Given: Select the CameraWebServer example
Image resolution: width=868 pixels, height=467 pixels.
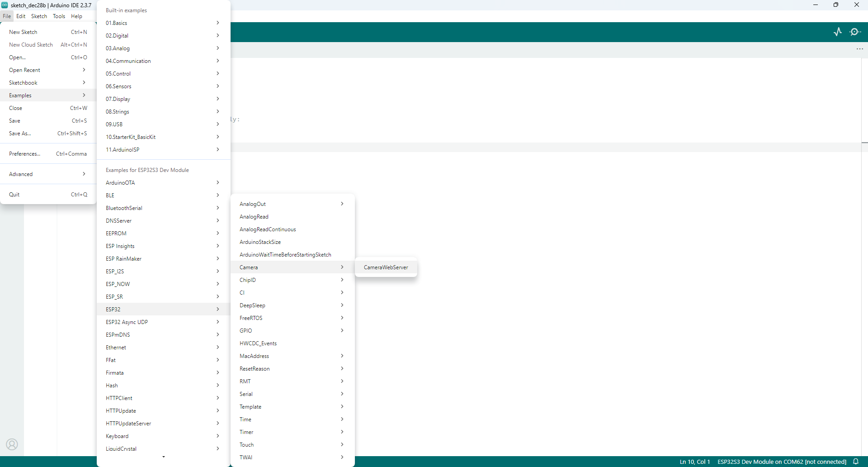Looking at the screenshot, I should 386,267.
